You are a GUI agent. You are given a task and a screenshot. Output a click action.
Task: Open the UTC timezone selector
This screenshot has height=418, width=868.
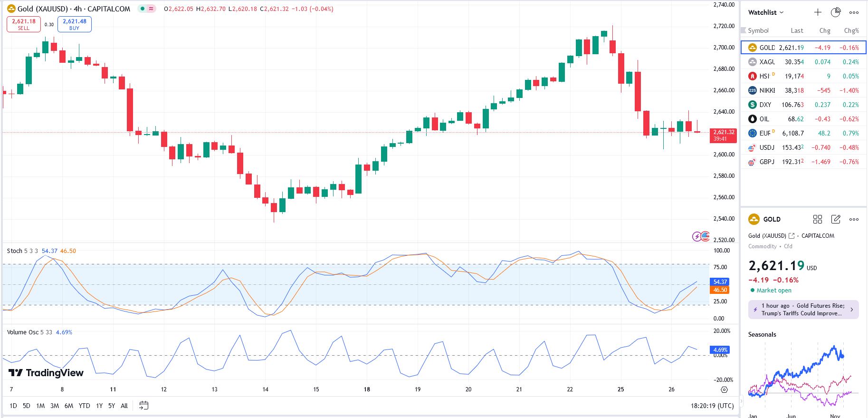(x=712, y=406)
